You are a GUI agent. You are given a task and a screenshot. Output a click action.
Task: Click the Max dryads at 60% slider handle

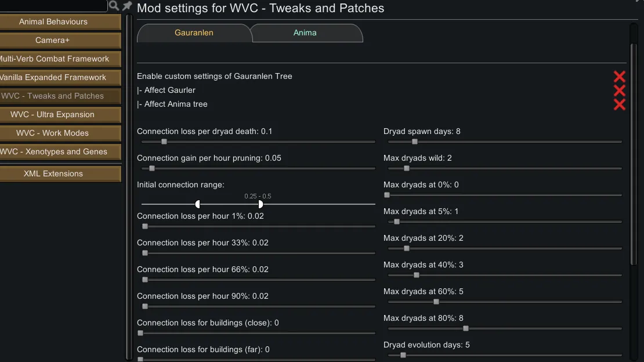coord(436,302)
